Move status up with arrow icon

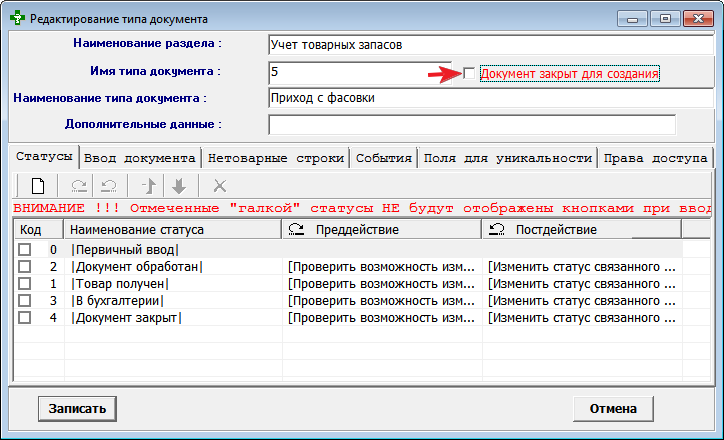click(x=149, y=186)
